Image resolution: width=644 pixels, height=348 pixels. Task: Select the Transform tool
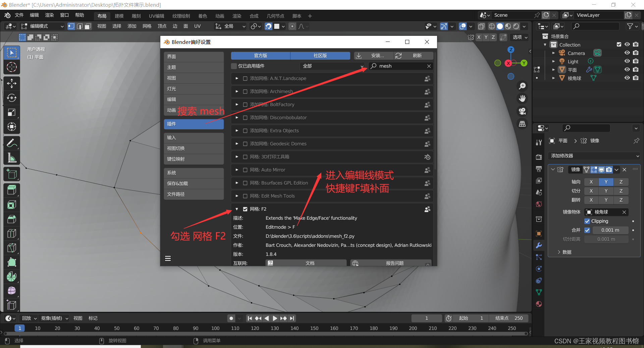[12, 127]
